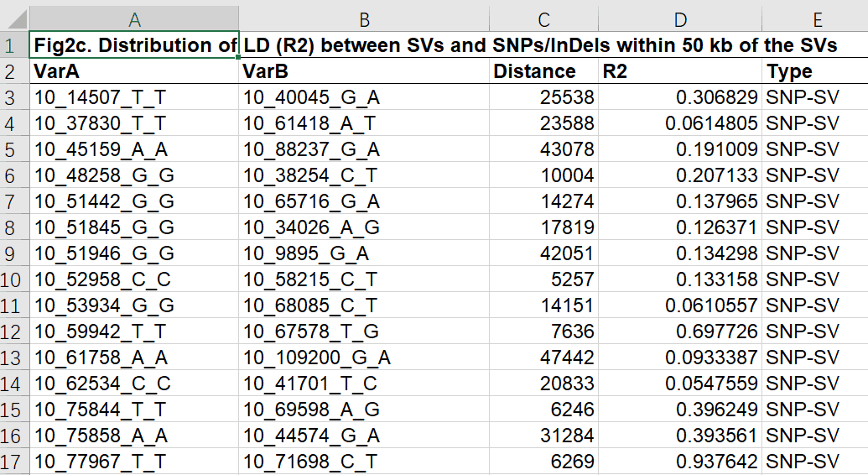The height and width of the screenshot is (475, 868).
Task: Select column C header
Action: [x=543, y=18]
